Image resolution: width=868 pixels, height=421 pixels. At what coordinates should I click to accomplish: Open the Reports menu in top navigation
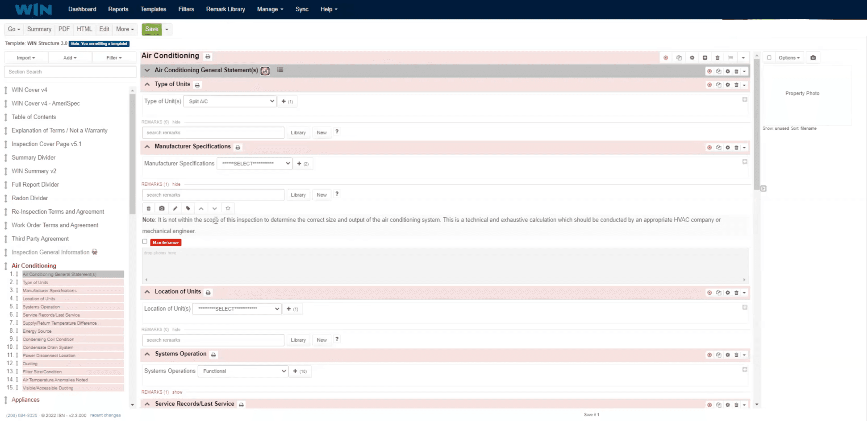click(118, 9)
